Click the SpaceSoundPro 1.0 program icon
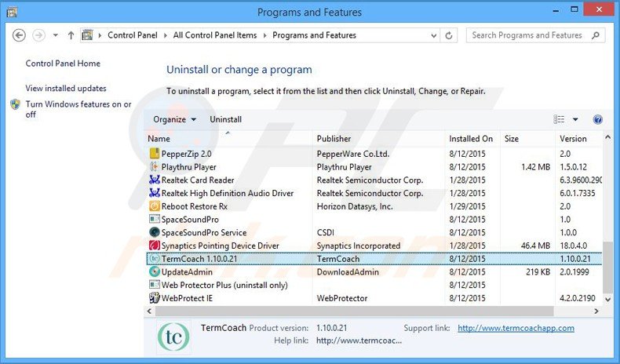 point(155,219)
